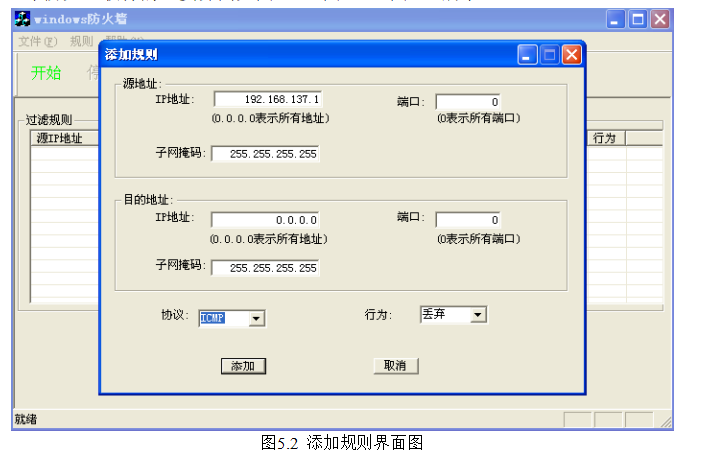Focus destination subnet mask field
This screenshot has width=701, height=457.
[x=266, y=268]
